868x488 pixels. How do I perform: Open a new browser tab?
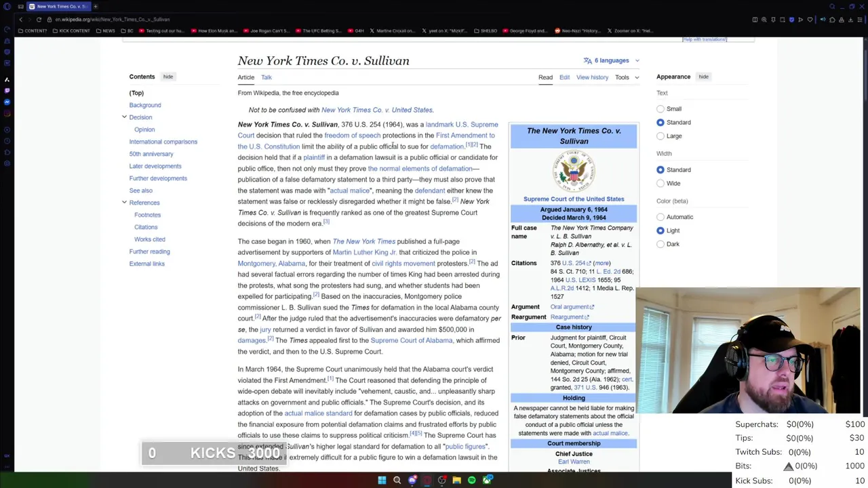[x=96, y=6]
